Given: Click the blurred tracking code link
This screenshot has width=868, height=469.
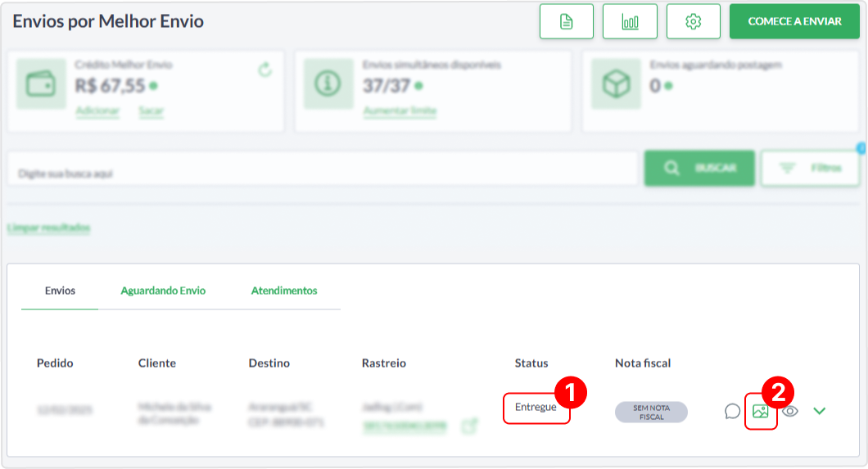Looking at the screenshot, I should (405, 426).
